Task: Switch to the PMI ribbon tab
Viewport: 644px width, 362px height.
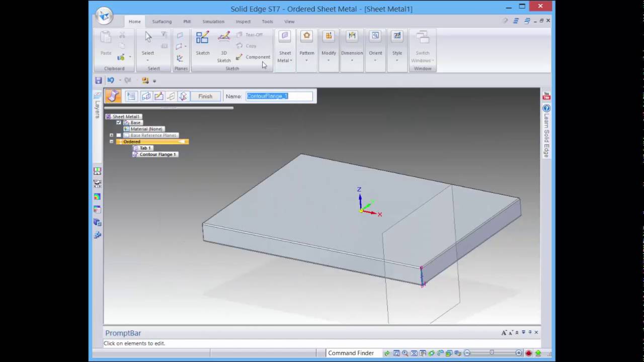Action: [x=187, y=22]
